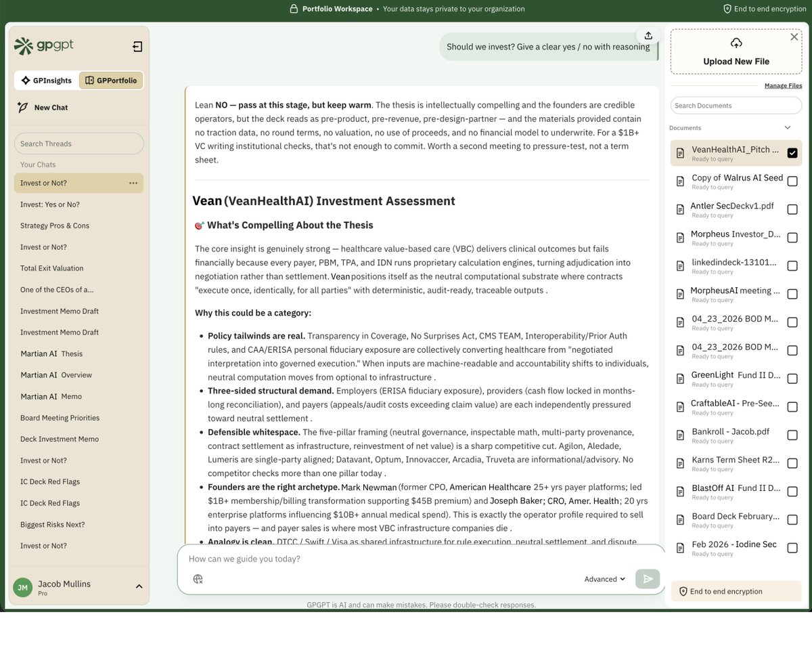812x646 pixels.
Task: Check the Board Deck February checkbox
Action: click(792, 520)
